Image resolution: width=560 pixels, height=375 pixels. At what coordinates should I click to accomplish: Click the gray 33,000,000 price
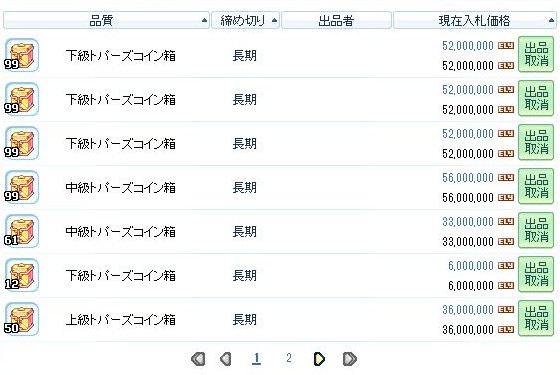coord(468,222)
